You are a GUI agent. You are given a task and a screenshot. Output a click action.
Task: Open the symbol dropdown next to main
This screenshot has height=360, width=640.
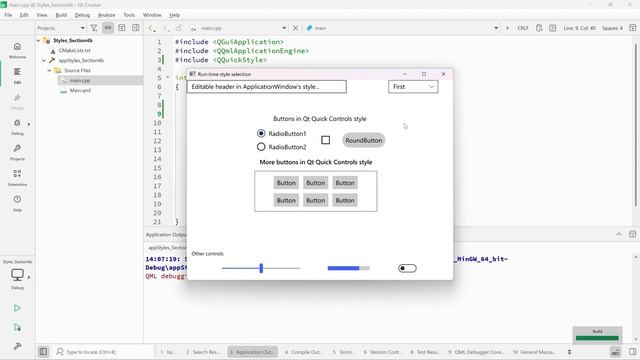coord(496,28)
